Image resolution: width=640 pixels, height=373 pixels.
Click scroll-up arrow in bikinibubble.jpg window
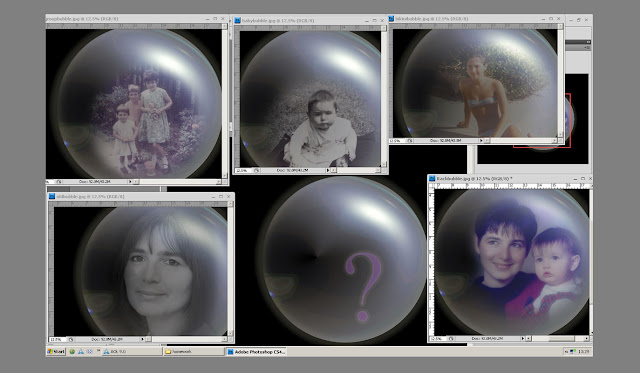tap(561, 26)
